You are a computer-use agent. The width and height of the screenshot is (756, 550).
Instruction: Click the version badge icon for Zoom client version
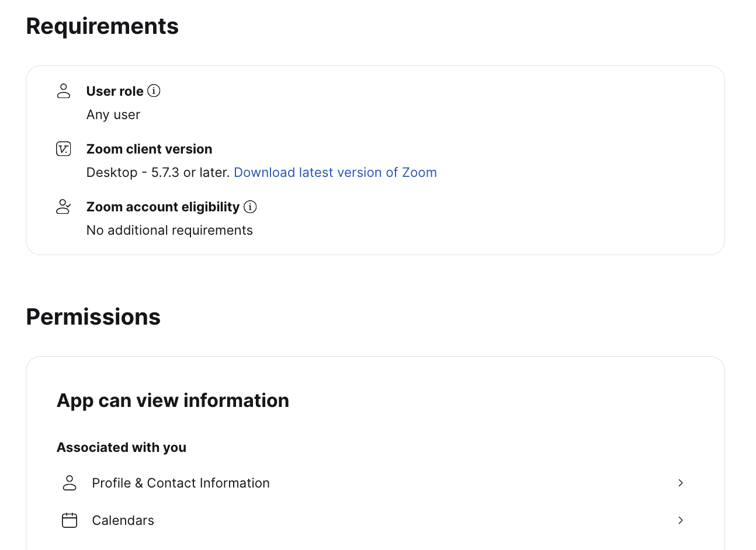64,149
